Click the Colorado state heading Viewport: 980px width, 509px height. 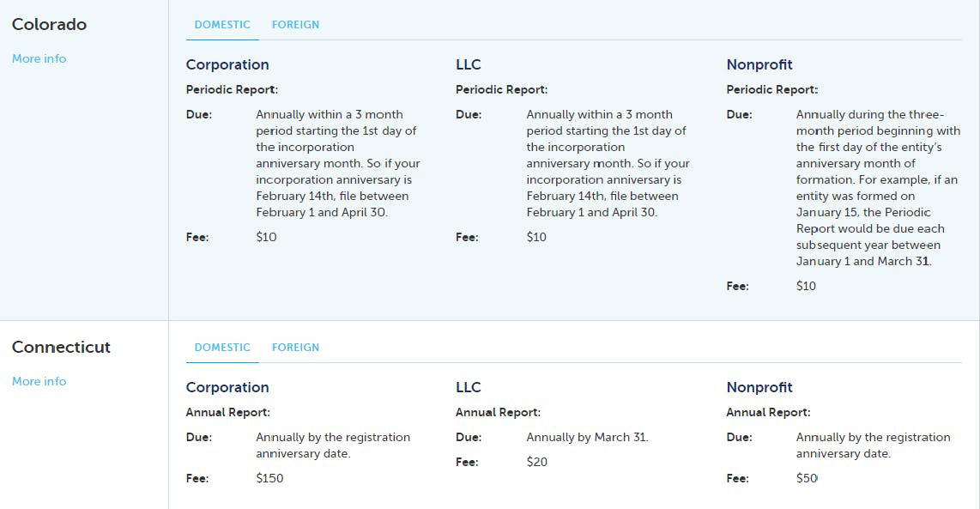(x=50, y=24)
